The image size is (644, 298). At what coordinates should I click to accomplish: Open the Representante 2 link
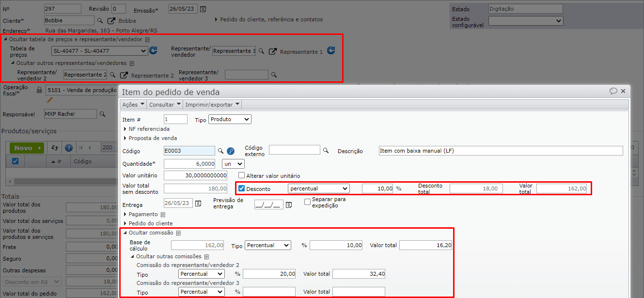(152, 76)
